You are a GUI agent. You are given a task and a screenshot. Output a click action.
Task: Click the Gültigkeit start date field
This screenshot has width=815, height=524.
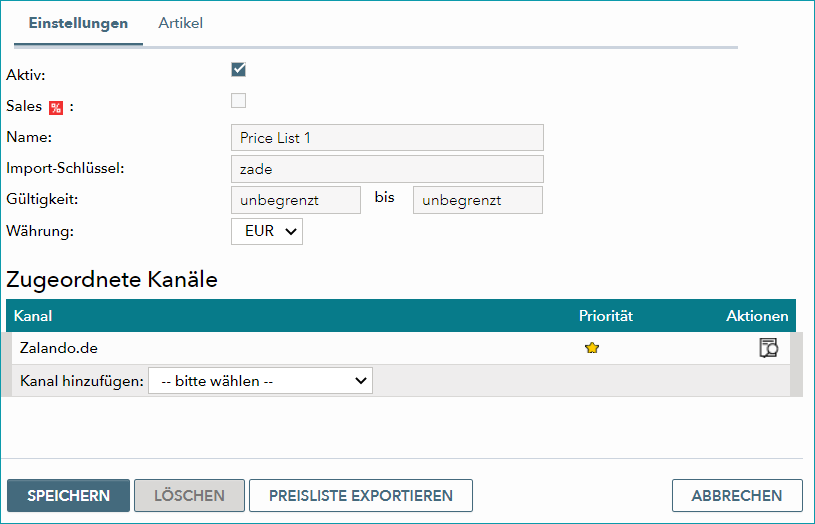(296, 200)
